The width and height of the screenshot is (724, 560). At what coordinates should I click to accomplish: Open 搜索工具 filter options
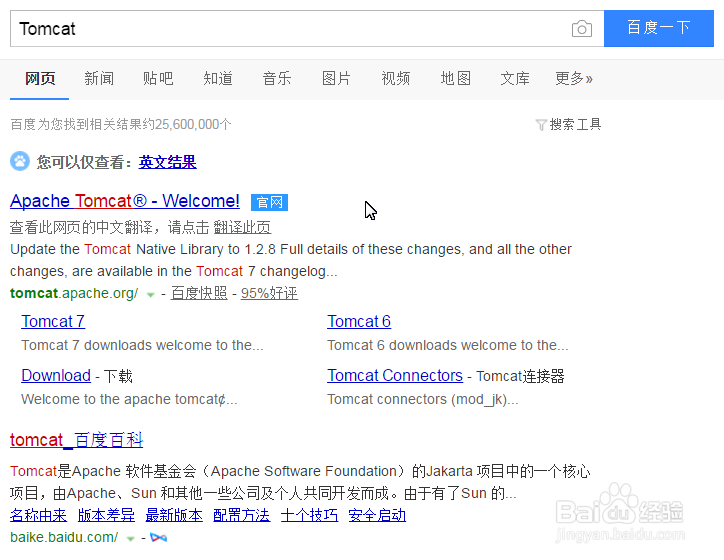[575, 124]
